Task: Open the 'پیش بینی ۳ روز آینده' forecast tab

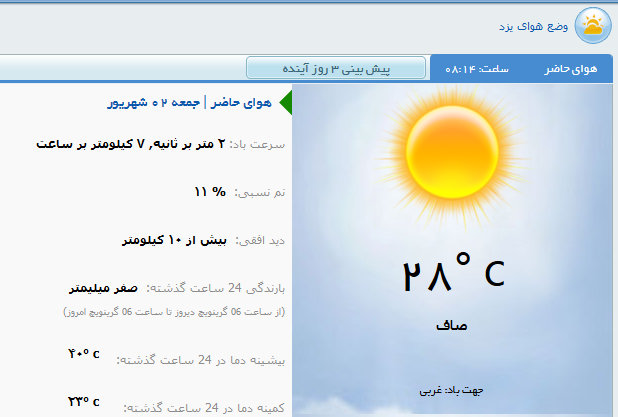Action: [336, 68]
